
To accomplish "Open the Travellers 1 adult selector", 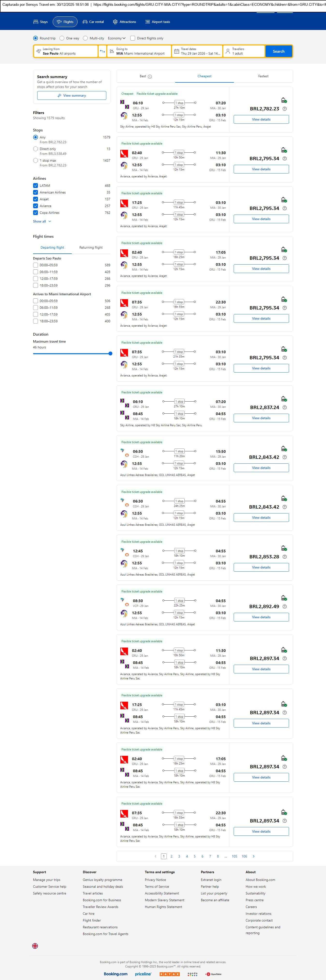I will point(244,51).
